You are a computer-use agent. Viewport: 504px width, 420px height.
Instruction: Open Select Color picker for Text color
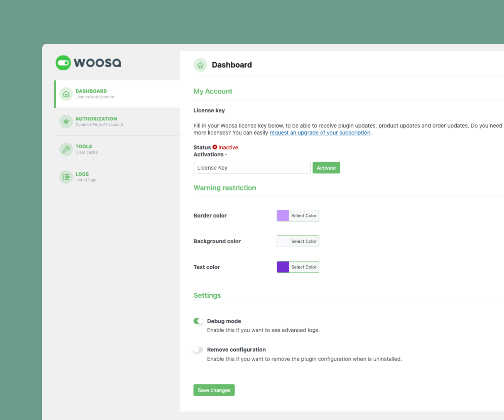(x=303, y=267)
